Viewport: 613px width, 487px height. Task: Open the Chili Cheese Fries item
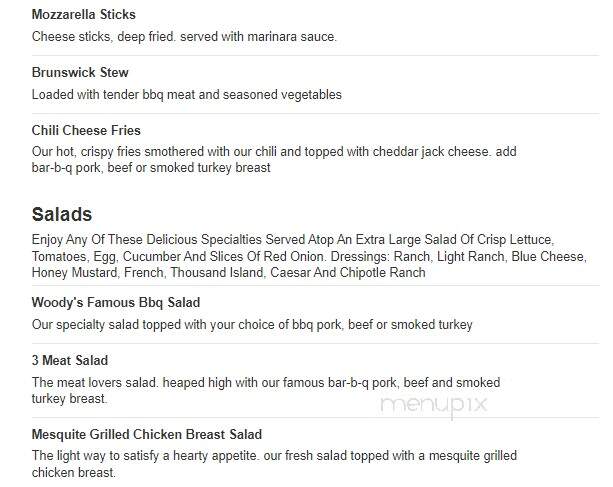point(86,130)
